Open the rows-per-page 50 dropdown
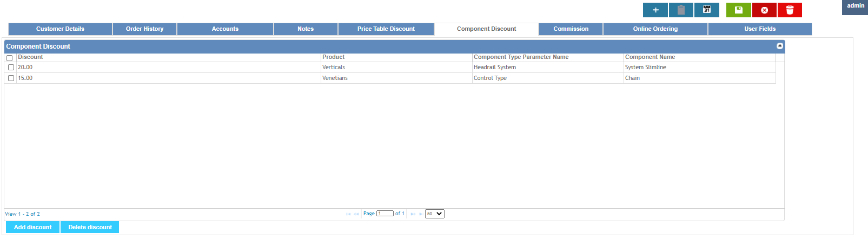The width and height of the screenshot is (868, 246). coord(435,214)
